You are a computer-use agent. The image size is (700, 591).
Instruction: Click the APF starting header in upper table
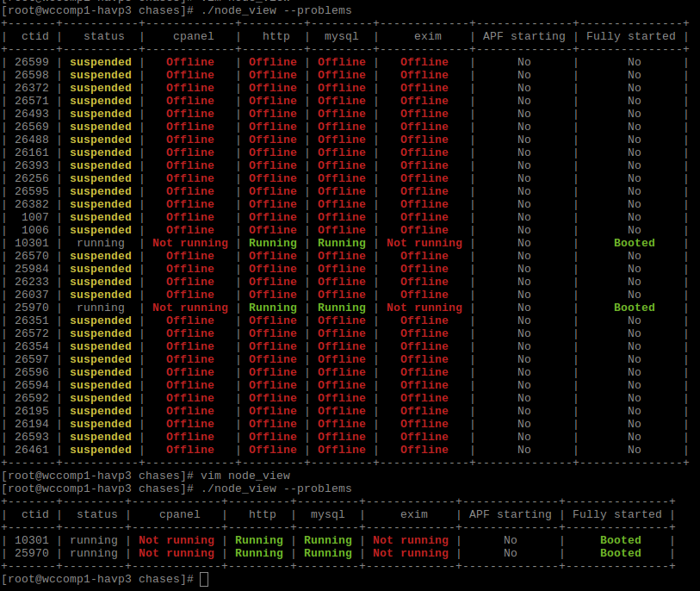523,36
